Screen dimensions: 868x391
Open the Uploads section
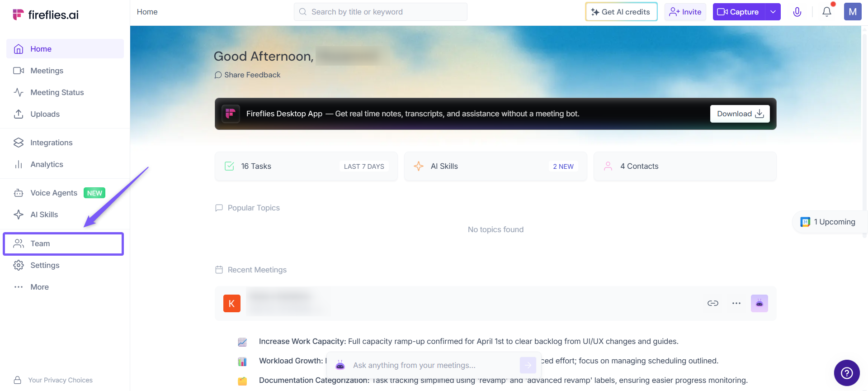[65, 114]
